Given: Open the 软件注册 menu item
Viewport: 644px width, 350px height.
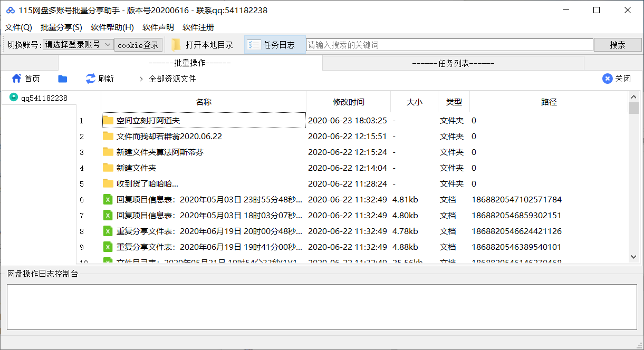Looking at the screenshot, I should pos(198,27).
